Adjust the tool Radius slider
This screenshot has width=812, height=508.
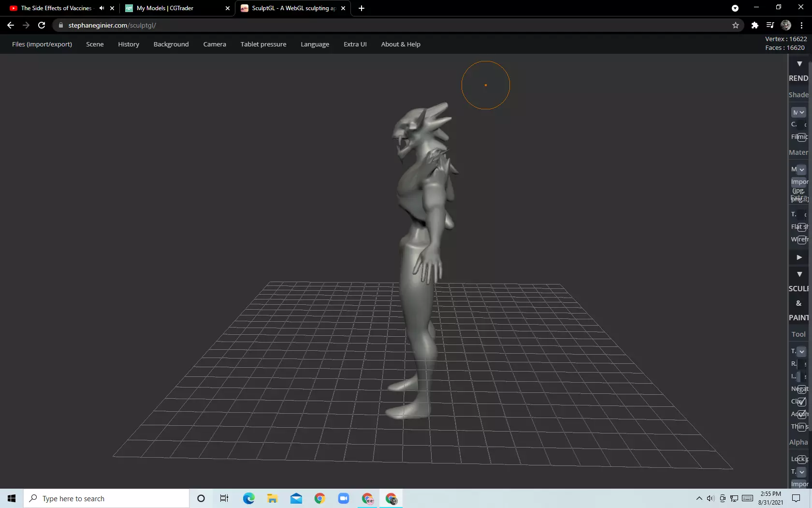(801, 364)
